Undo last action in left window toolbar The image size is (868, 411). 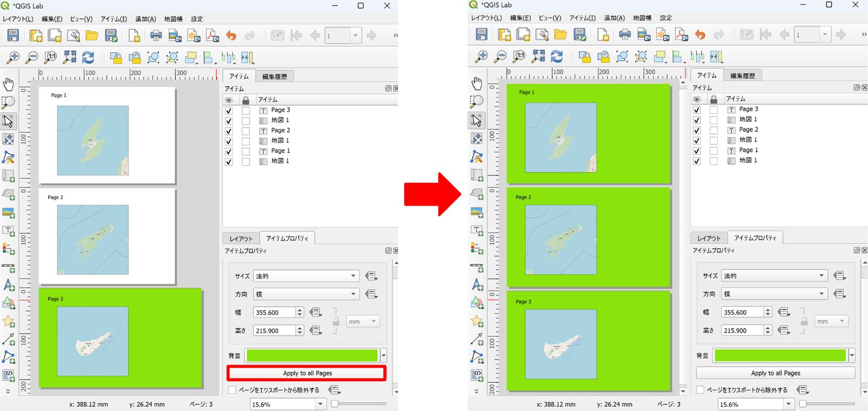pyautogui.click(x=232, y=36)
